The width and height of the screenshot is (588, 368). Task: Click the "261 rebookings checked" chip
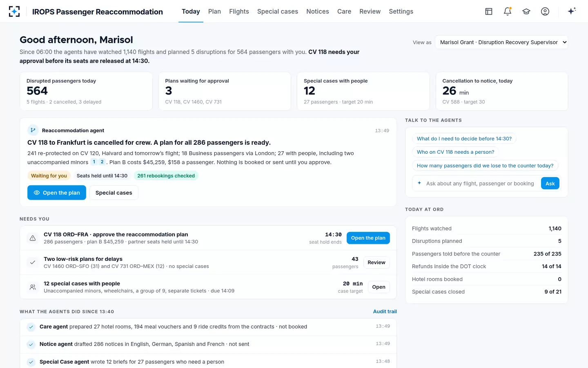(166, 176)
